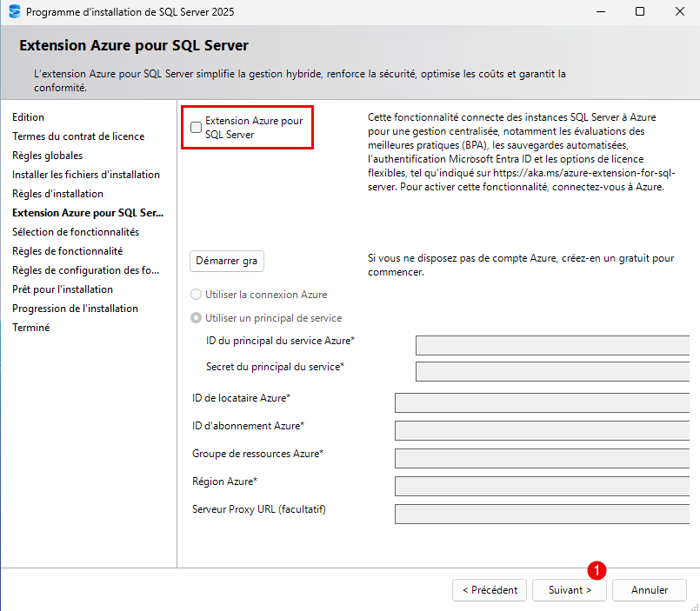Click the Groupe de ressources Azure field
Screen dimensions: 700x611
tap(542, 458)
